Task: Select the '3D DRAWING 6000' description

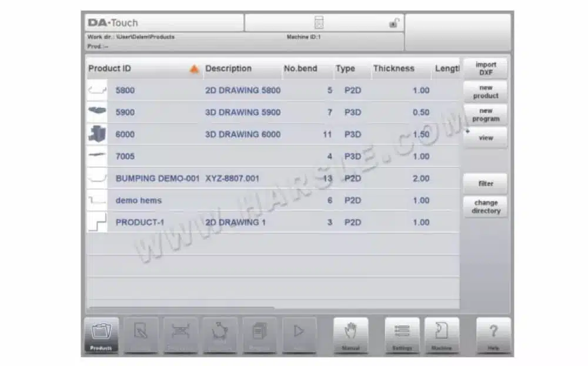Action: coord(243,135)
